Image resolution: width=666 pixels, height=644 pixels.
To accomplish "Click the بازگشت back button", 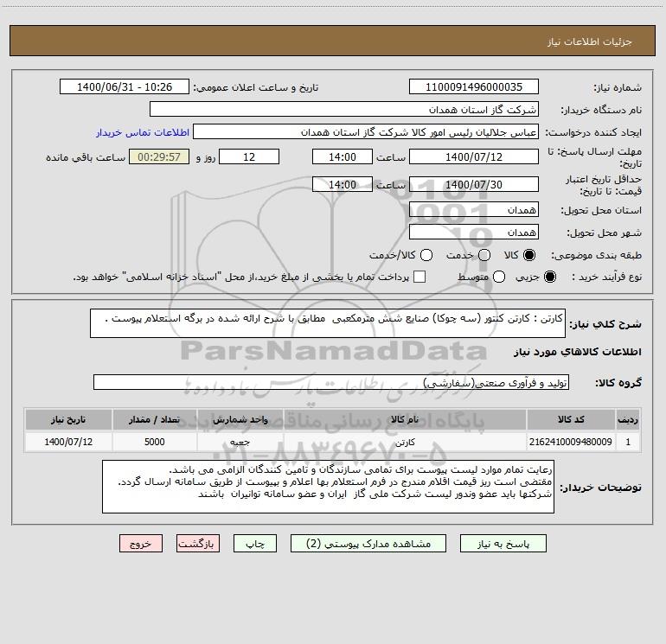I will [198, 544].
